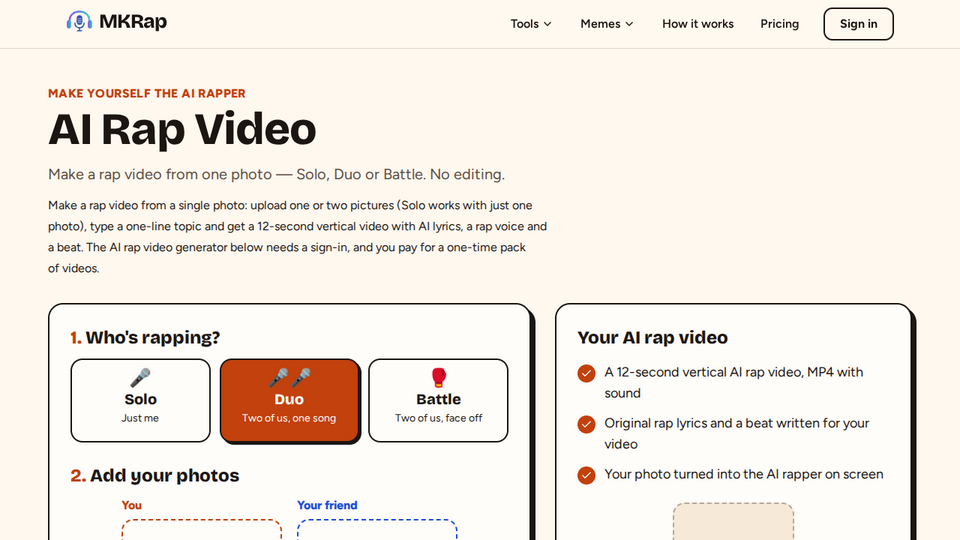Click the '1. Who's rapping?' heading

[x=144, y=337]
